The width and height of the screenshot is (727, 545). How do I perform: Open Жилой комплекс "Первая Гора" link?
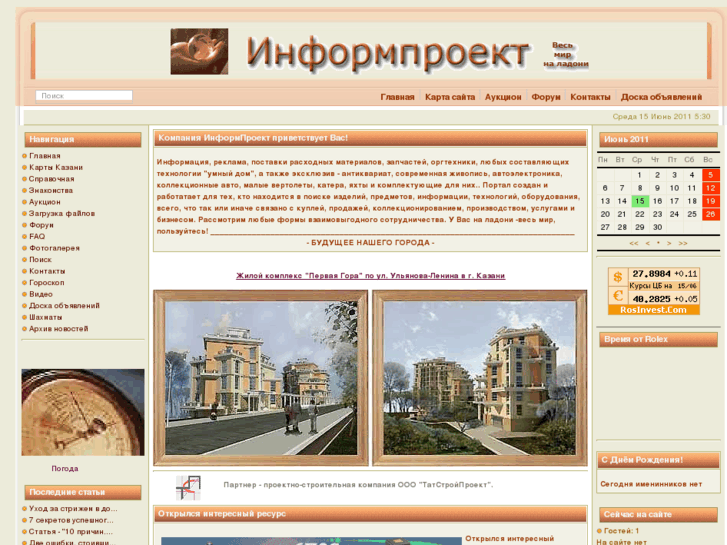click(370, 276)
